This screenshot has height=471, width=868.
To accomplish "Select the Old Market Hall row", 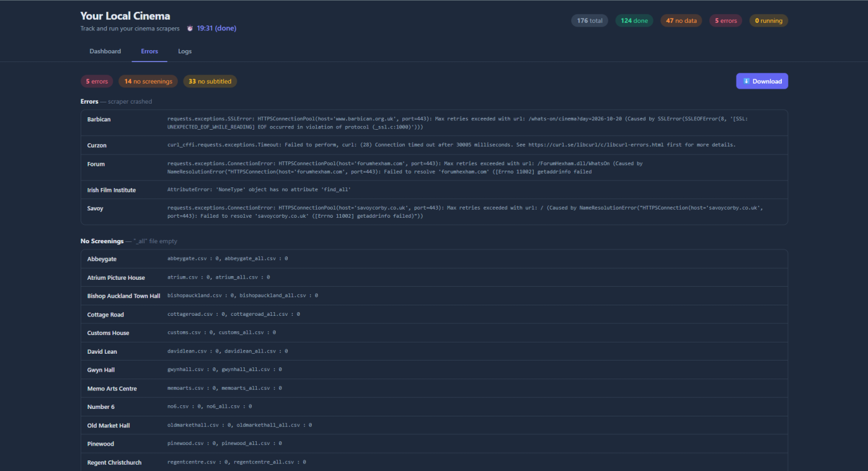I will click(x=434, y=426).
